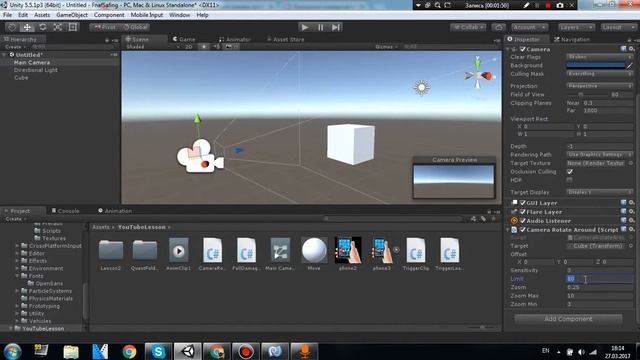This screenshot has width=640, height=360.
Task: Open the Culling Mask dropdown
Action: click(x=599, y=74)
